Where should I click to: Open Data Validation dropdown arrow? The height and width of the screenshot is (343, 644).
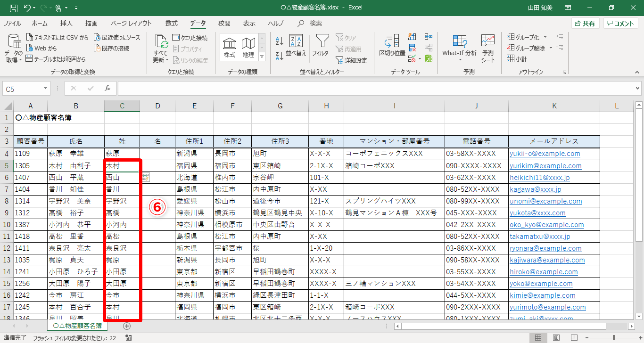tap(419, 59)
